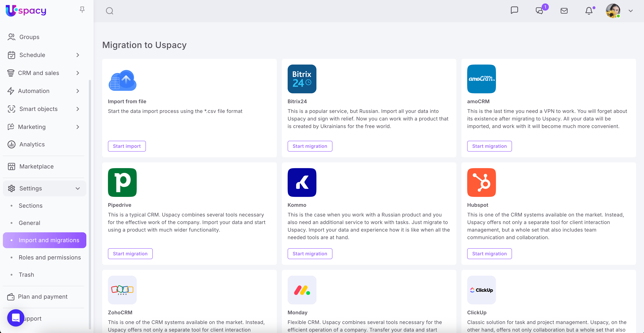
Task: Click the search magnifier icon
Action: [110, 11]
